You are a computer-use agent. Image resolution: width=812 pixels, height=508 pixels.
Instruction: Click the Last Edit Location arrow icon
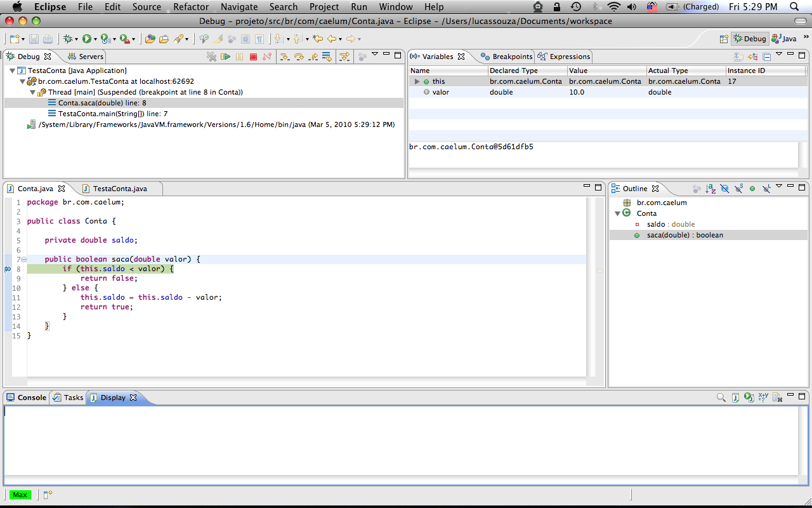tap(317, 39)
